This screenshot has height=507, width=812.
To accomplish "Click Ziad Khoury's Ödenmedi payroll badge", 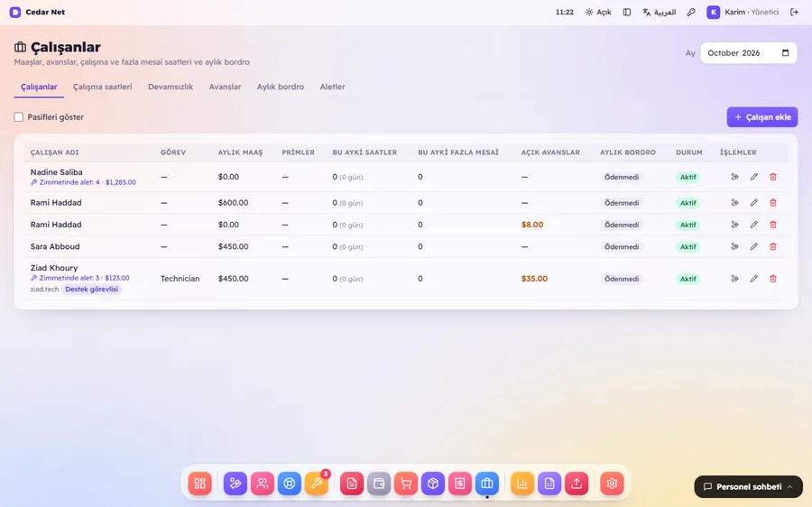I will click(622, 279).
